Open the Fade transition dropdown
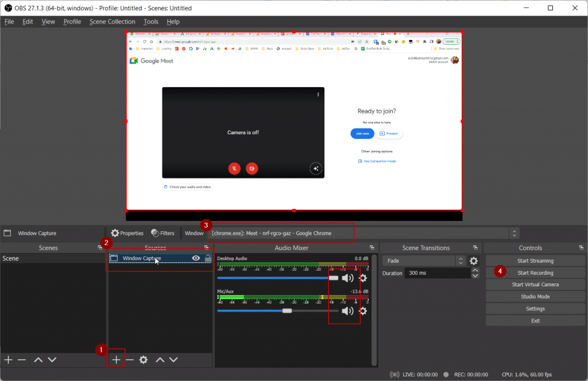Viewport: 588px width, 381px height. tap(423, 261)
